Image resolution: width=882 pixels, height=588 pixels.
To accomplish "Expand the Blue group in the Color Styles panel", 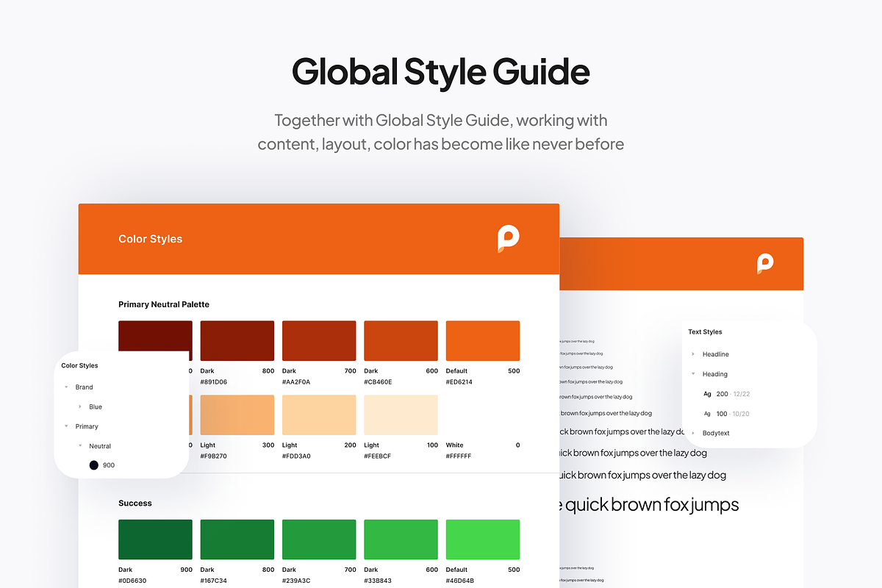I will 80,406.
